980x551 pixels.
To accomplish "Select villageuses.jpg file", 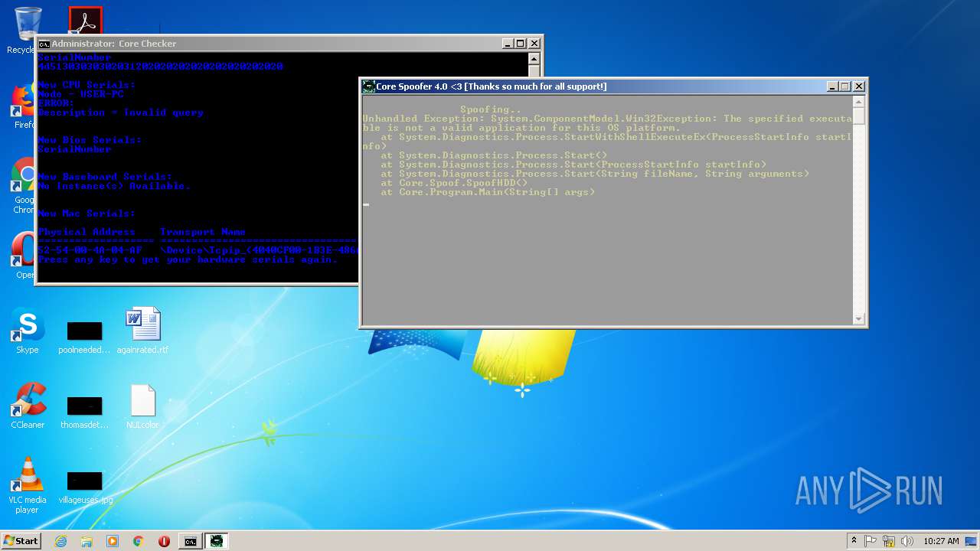I will (x=85, y=486).
